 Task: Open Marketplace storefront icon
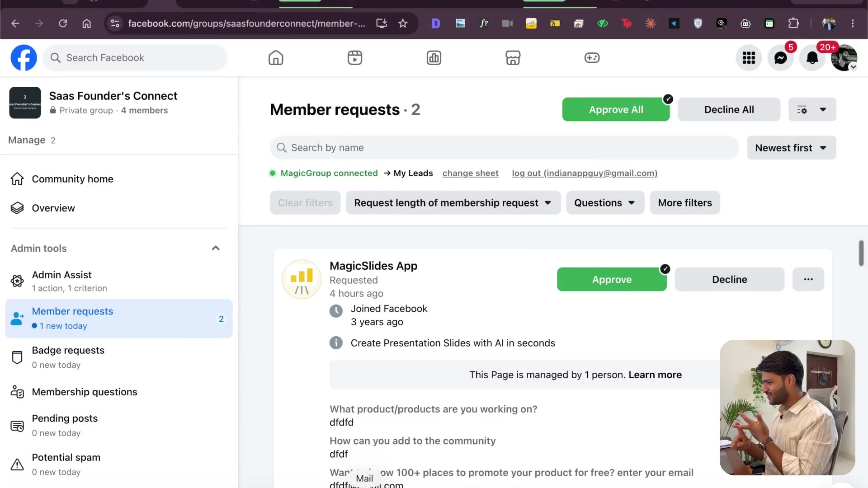(513, 58)
